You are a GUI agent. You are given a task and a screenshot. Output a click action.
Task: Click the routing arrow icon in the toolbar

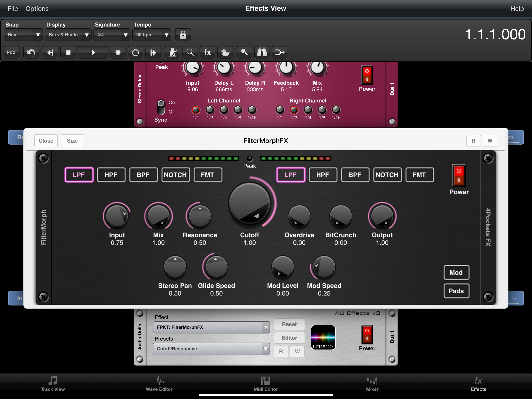(280, 52)
